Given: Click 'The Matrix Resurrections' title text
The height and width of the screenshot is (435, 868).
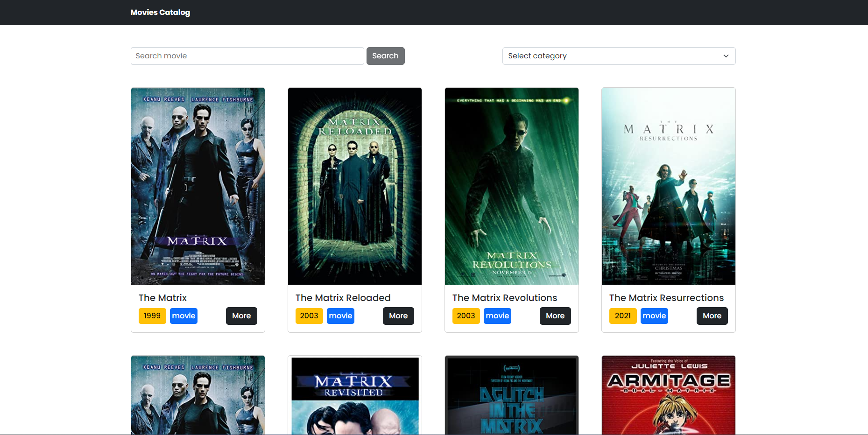Looking at the screenshot, I should tap(666, 298).
